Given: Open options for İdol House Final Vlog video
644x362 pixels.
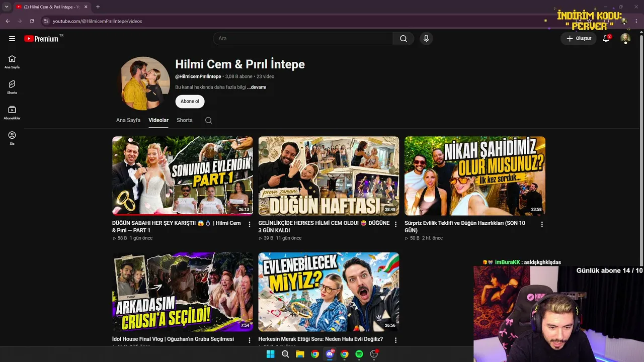Looking at the screenshot, I should [250, 340].
